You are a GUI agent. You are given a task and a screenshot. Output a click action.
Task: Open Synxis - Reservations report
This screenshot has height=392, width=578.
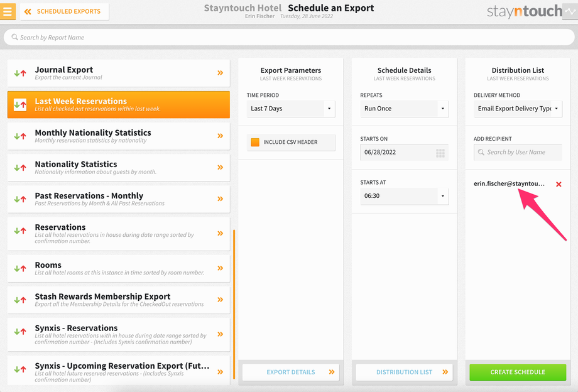pyautogui.click(x=119, y=335)
